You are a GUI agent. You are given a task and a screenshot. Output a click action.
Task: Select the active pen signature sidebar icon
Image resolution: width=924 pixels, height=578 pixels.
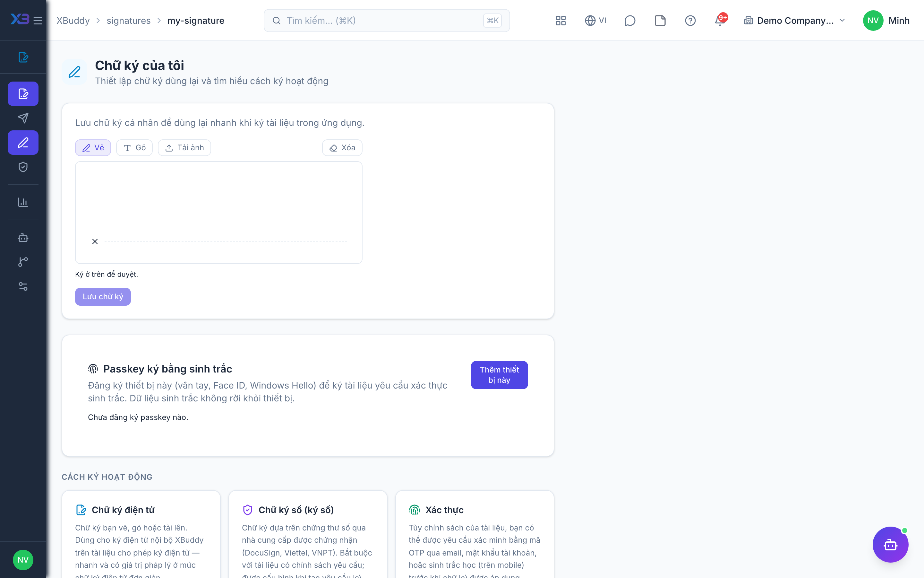point(23,143)
